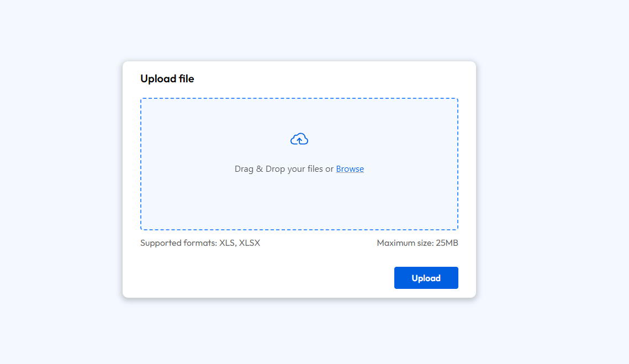Image resolution: width=629 pixels, height=364 pixels.
Task: Click the dashed blue border of the drop zone
Action: pos(299,98)
